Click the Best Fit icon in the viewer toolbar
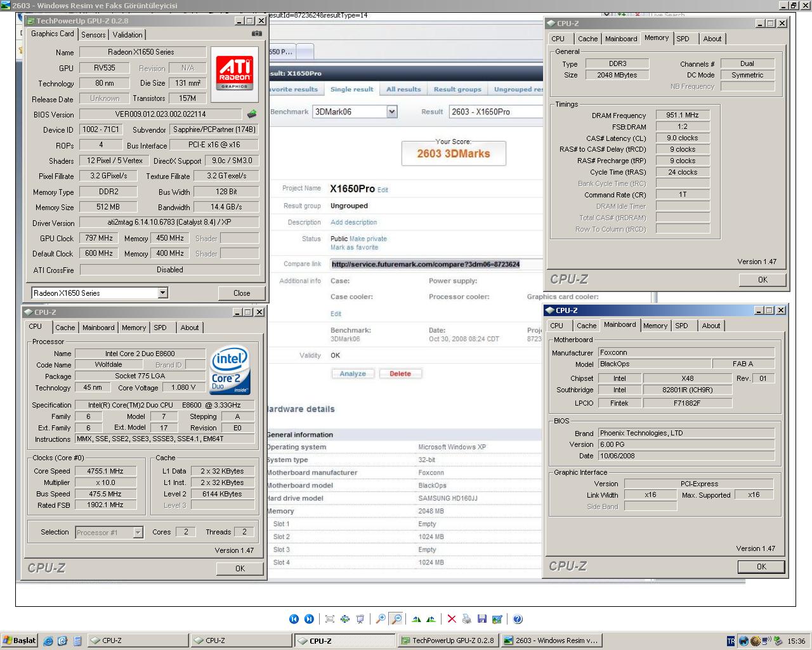This screenshot has width=812, height=650. pyautogui.click(x=330, y=619)
